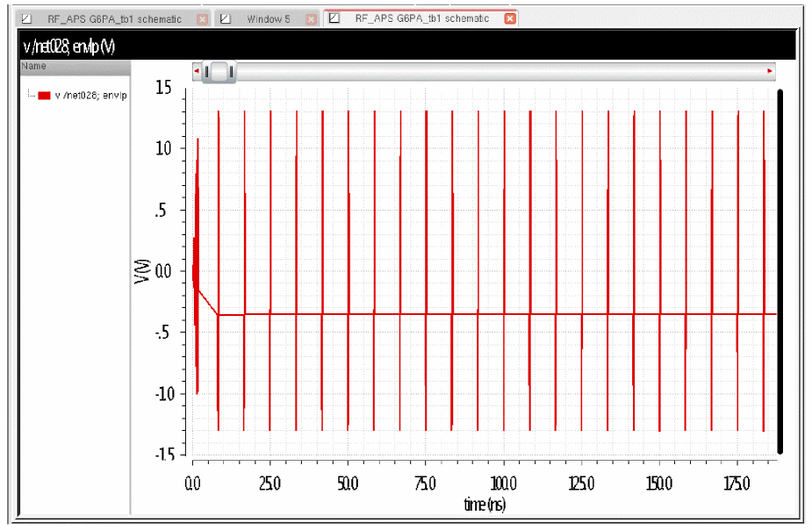812x530 pixels.
Task: Click the 0.0 tick label on the voltage axis
Action: tap(162, 270)
